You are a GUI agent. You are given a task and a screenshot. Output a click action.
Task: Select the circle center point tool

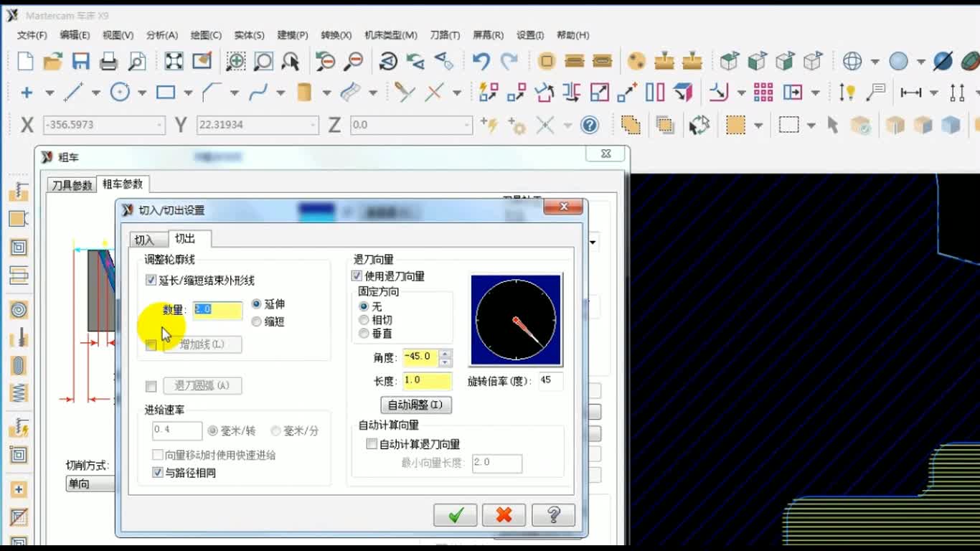121,92
